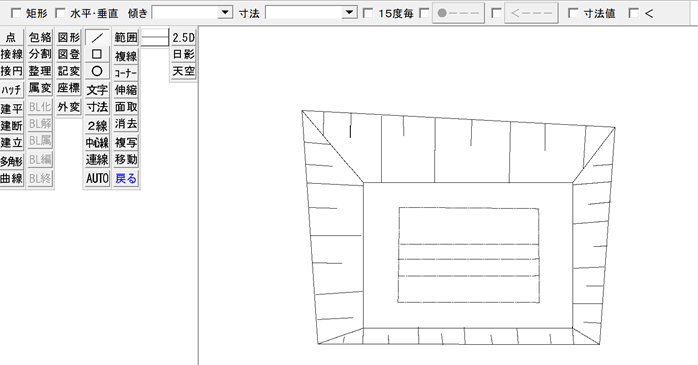698x365 pixels.
Task: Enable the 水平・垂直 checkbox
Action: click(60, 13)
